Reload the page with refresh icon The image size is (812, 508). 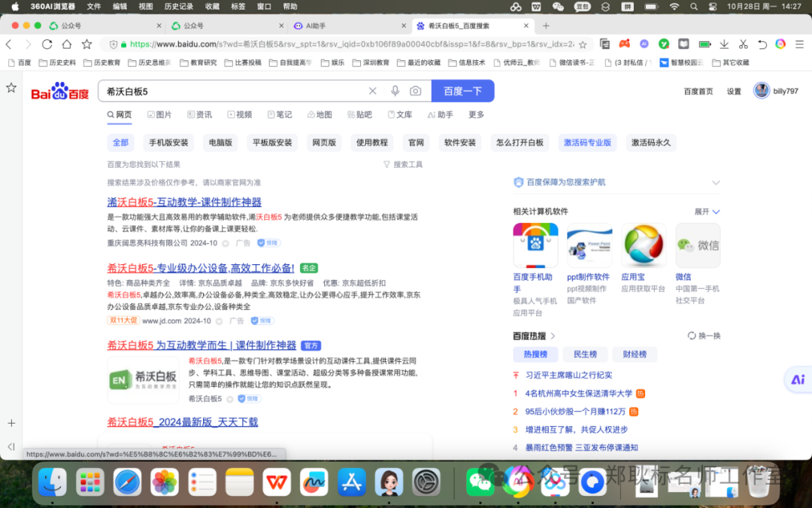(47, 44)
